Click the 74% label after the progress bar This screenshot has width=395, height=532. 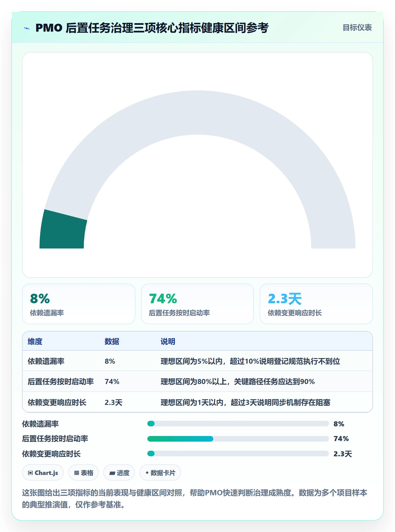click(x=341, y=439)
